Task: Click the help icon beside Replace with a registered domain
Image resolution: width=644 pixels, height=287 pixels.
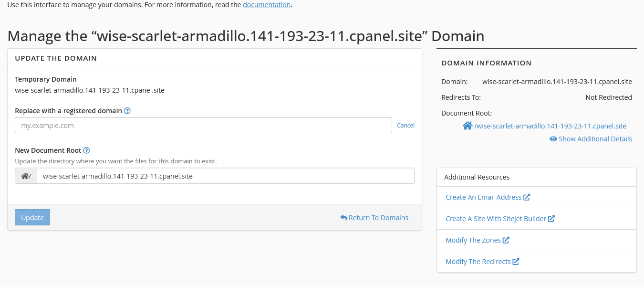Action: pyautogui.click(x=127, y=110)
